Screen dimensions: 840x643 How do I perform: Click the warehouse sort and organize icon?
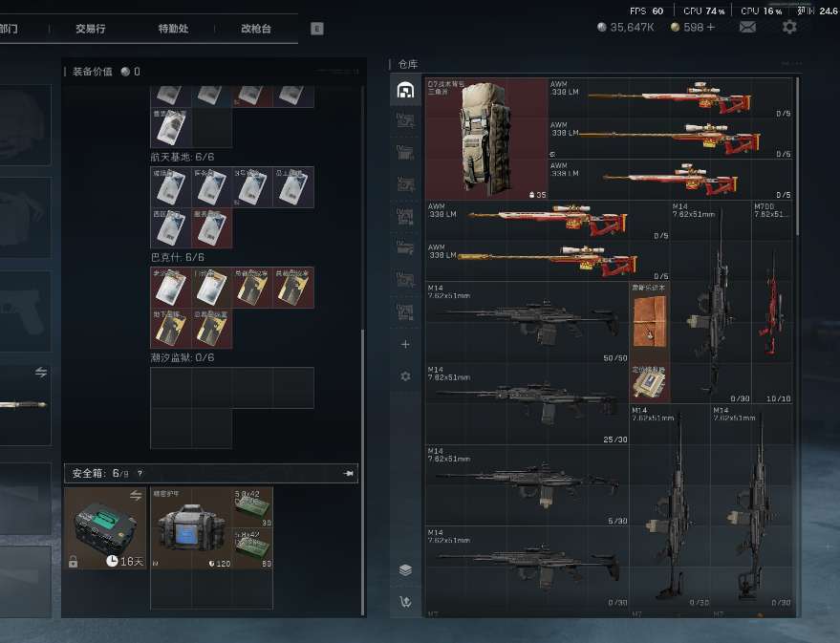click(405, 602)
